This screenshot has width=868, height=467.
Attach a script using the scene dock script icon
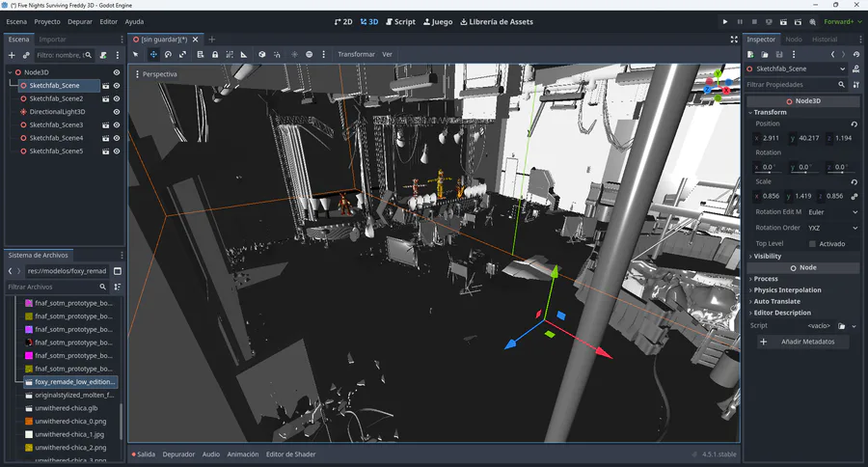103,55
